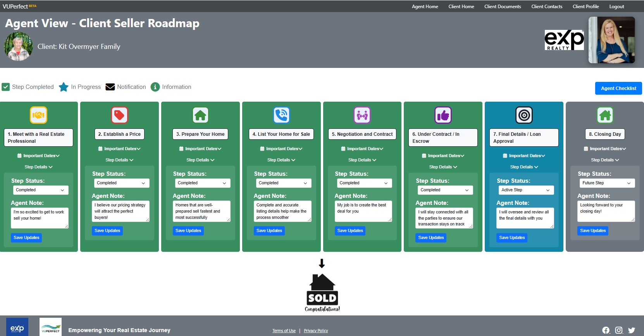Expand Important Dates under Negotiation and Contract
Screen dimensions: 644x336
point(362,149)
